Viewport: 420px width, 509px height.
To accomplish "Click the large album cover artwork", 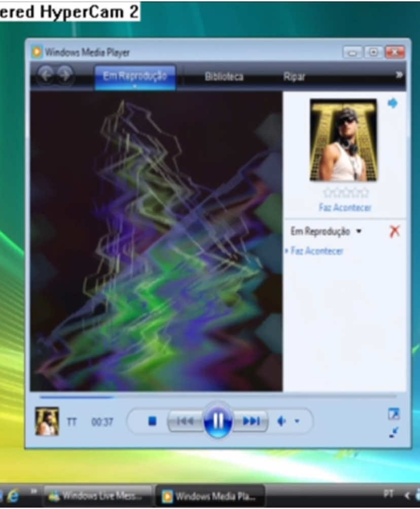I will click(343, 140).
